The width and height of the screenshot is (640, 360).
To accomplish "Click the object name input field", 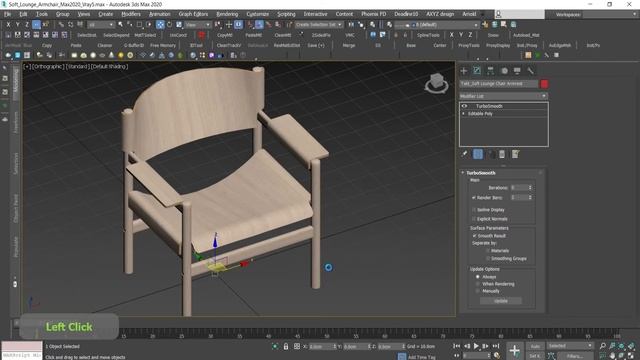I will pyautogui.click(x=499, y=84).
